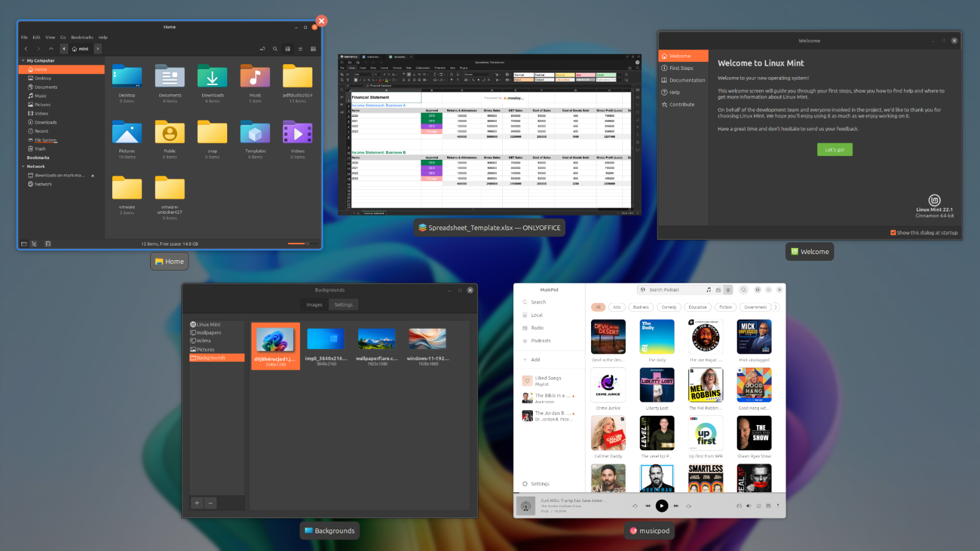The width and height of the screenshot is (980, 551).
Task: Select the Education category filter chip
Action: click(x=698, y=307)
